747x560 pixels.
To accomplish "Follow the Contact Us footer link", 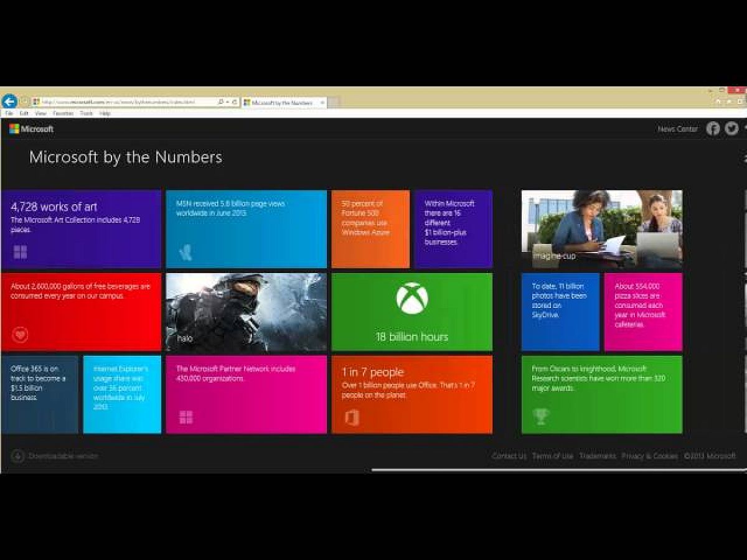I will [509, 456].
